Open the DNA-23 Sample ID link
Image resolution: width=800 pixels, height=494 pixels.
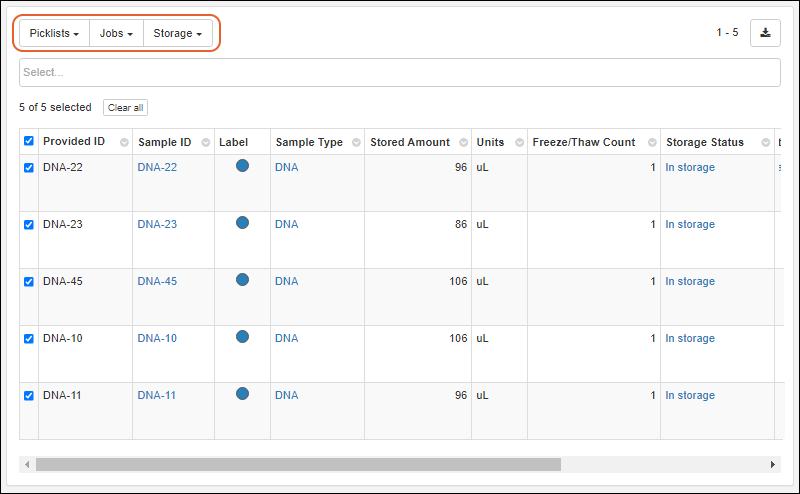click(157, 225)
